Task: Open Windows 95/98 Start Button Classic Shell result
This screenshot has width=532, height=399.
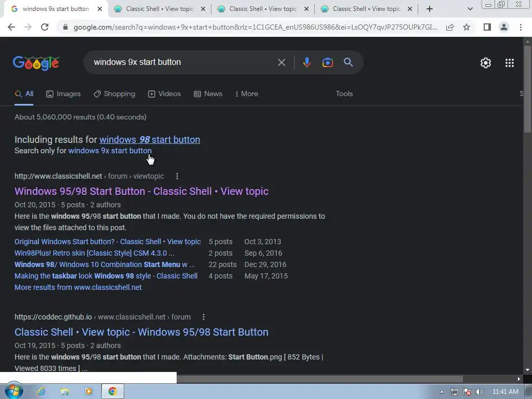Action: click(x=141, y=191)
